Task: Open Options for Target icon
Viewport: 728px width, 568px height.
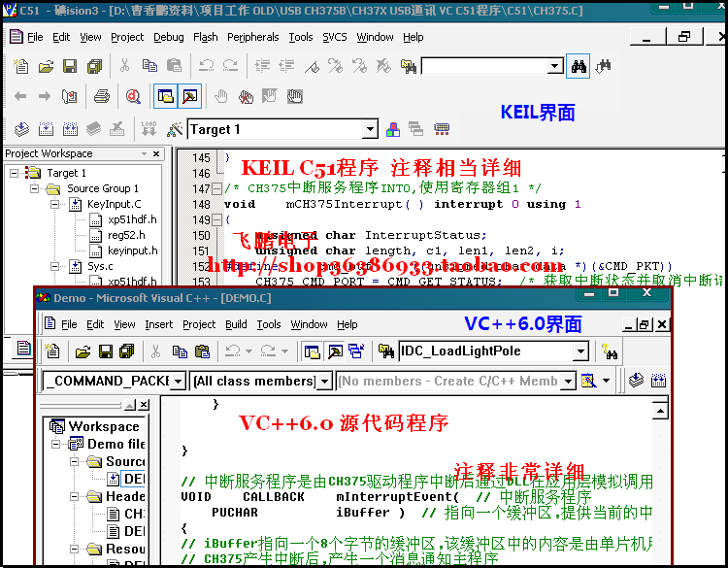Action: click(x=175, y=129)
